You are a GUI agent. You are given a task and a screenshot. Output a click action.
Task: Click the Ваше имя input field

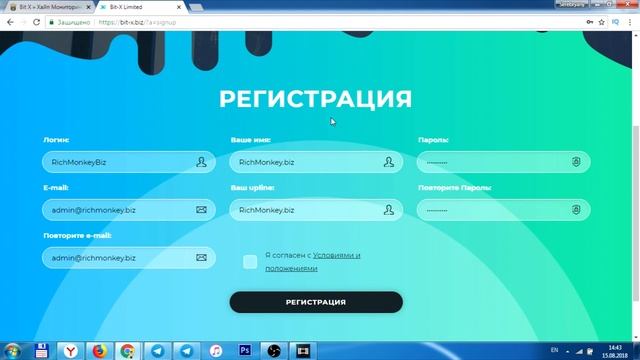tap(316, 162)
